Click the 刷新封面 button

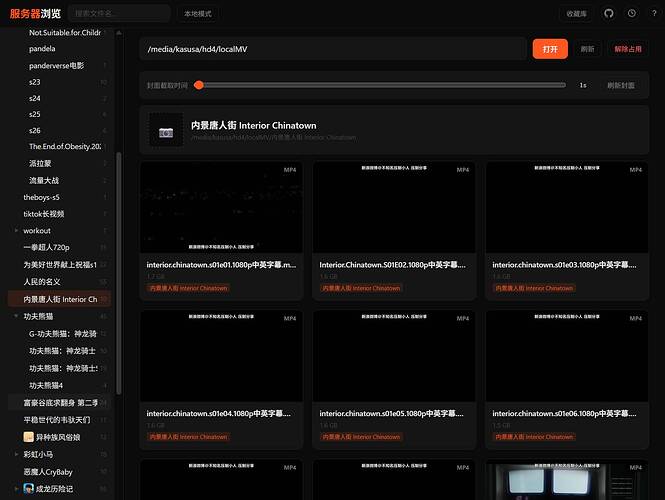coord(620,85)
